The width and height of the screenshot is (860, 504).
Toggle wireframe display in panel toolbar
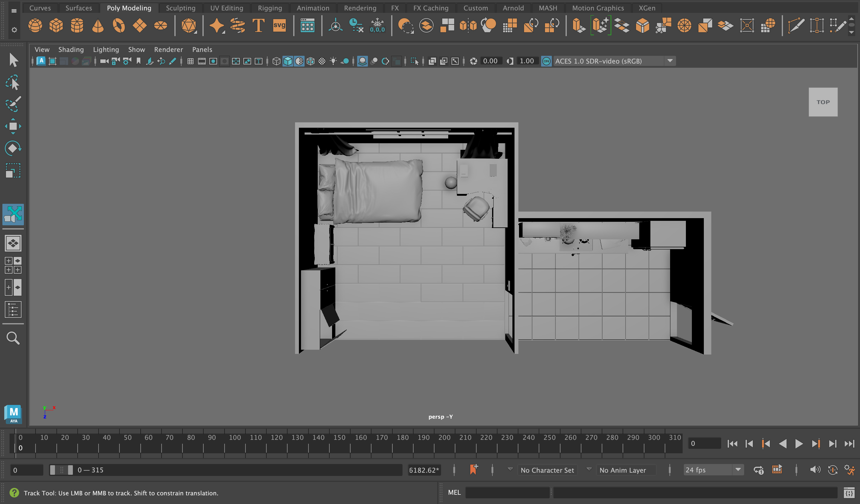pos(277,61)
